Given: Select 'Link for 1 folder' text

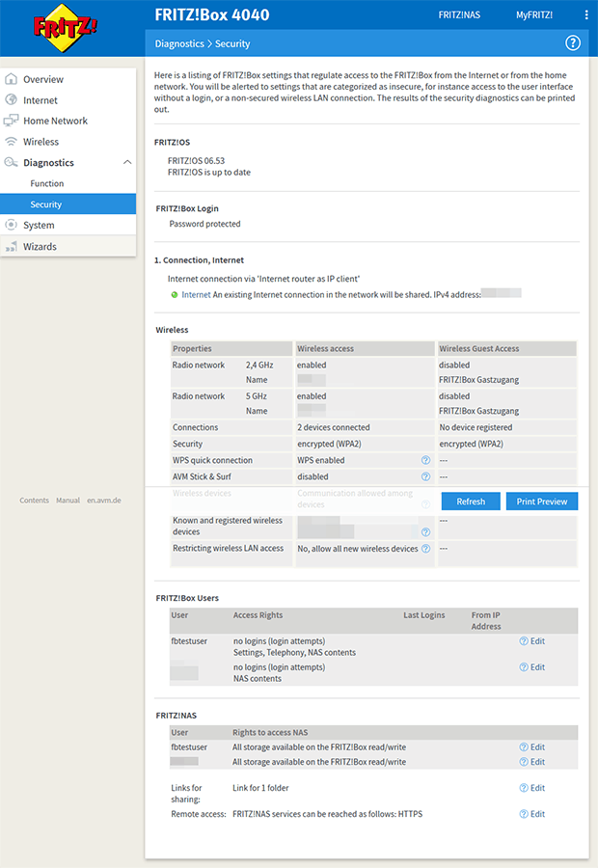Looking at the screenshot, I should (x=260, y=788).
